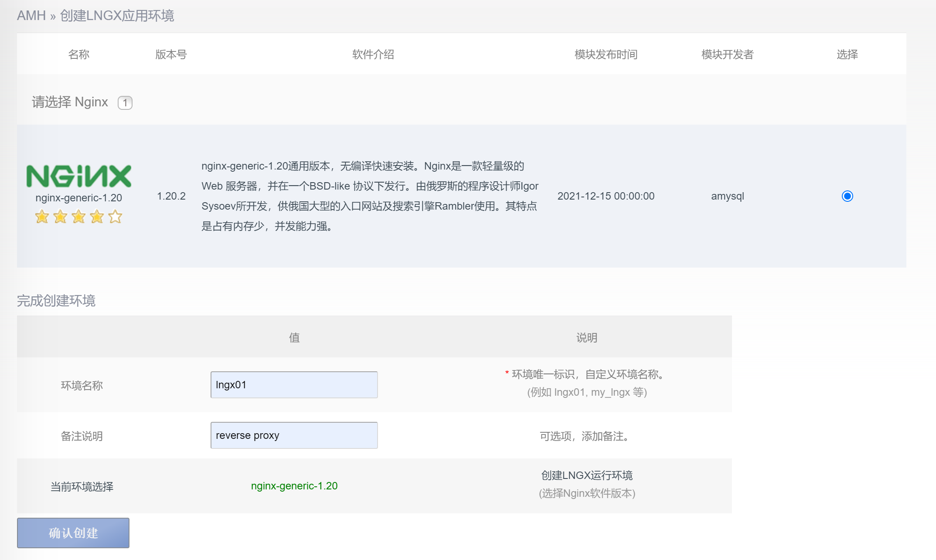Select the nginx-generic-1.20 radio button
Screen dimensions: 936x560
[x=847, y=196]
